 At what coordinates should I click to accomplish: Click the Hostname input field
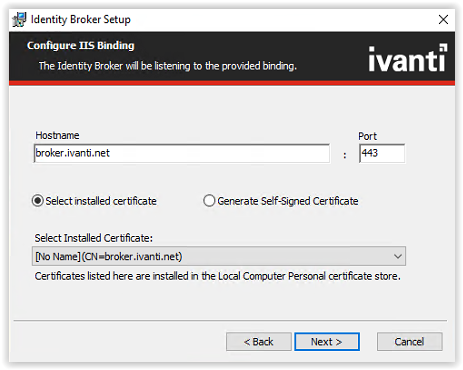[182, 153]
